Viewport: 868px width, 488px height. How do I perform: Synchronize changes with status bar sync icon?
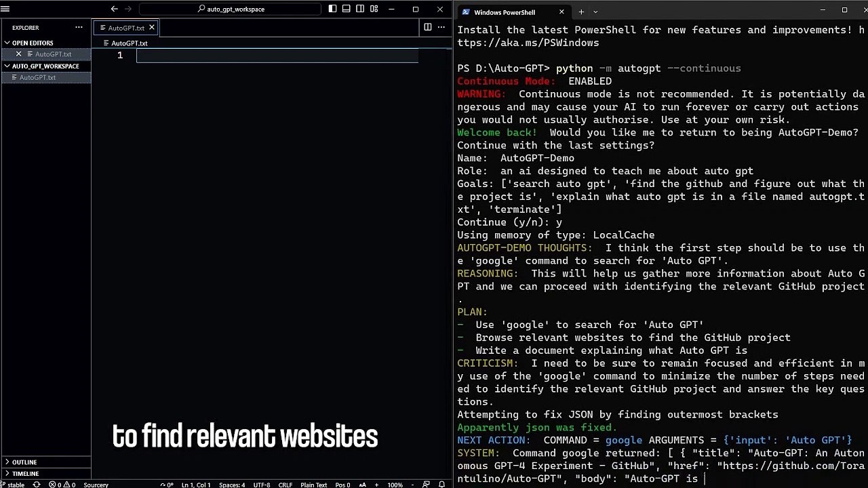[37, 485]
